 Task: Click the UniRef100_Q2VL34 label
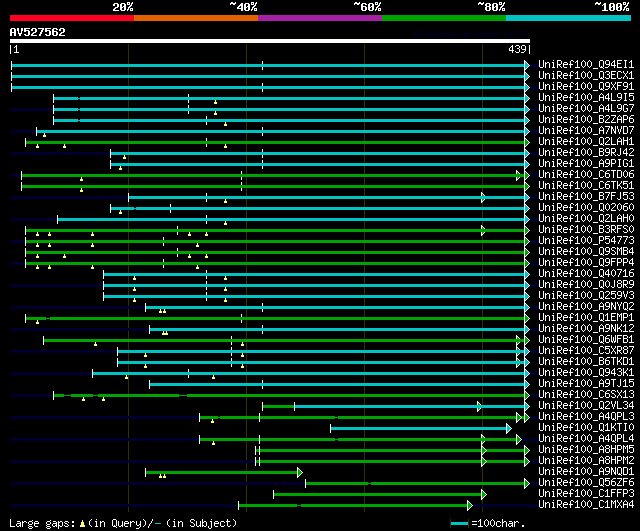tap(586, 406)
